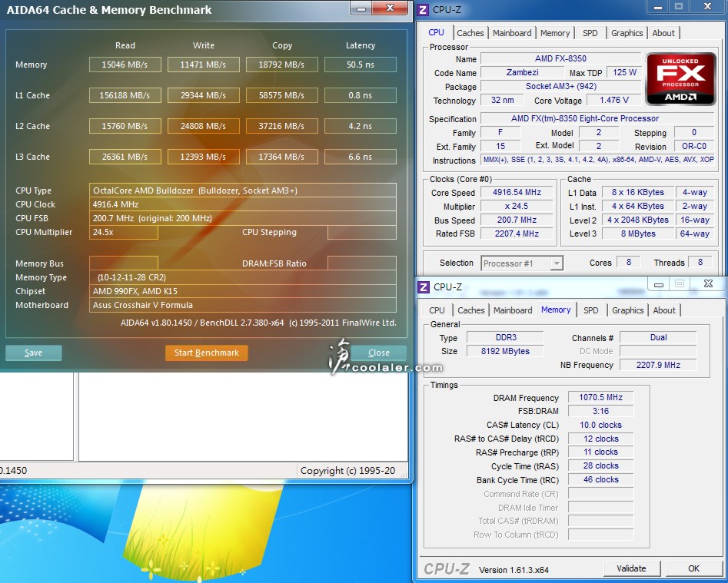The height and width of the screenshot is (583, 728).
Task: Click Memory Write value 11471 MB/s
Action: tap(204, 65)
